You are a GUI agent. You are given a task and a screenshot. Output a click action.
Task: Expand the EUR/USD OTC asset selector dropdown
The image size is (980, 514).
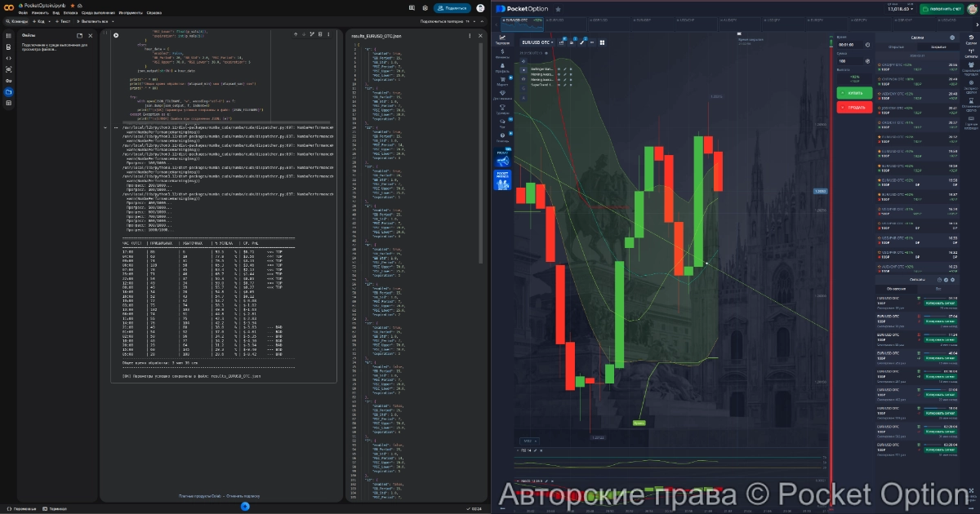(537, 42)
